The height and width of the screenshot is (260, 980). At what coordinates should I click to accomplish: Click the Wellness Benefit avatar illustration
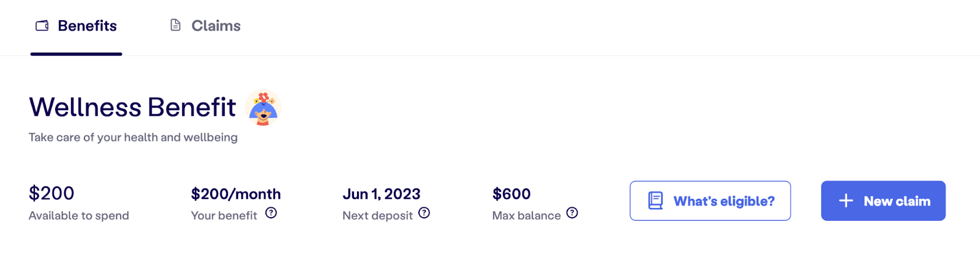coord(263,108)
